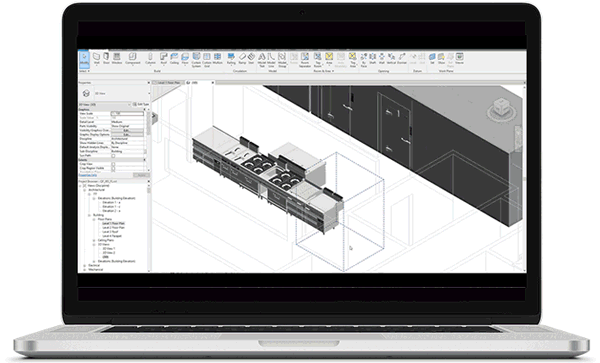Select the Modify tool
The width and height of the screenshot is (600, 363).
[x=84, y=59]
